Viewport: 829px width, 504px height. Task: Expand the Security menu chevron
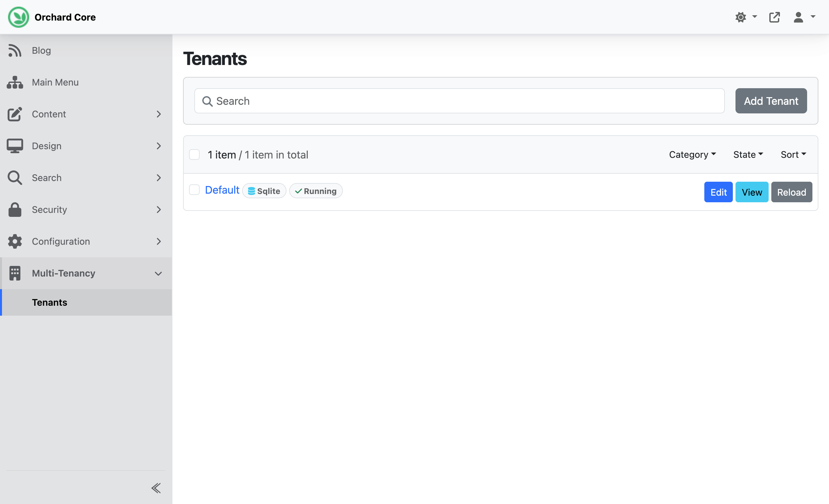pos(159,210)
